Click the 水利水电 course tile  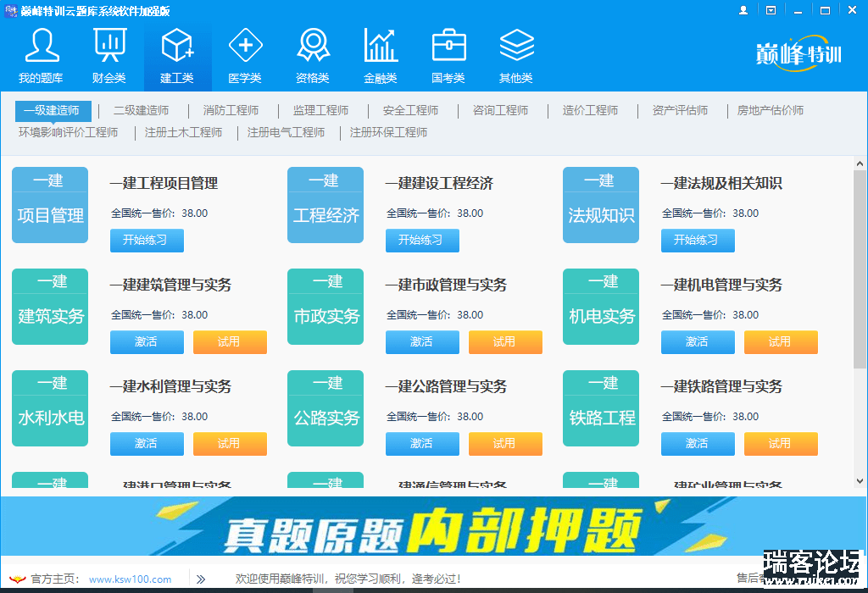click(50, 408)
